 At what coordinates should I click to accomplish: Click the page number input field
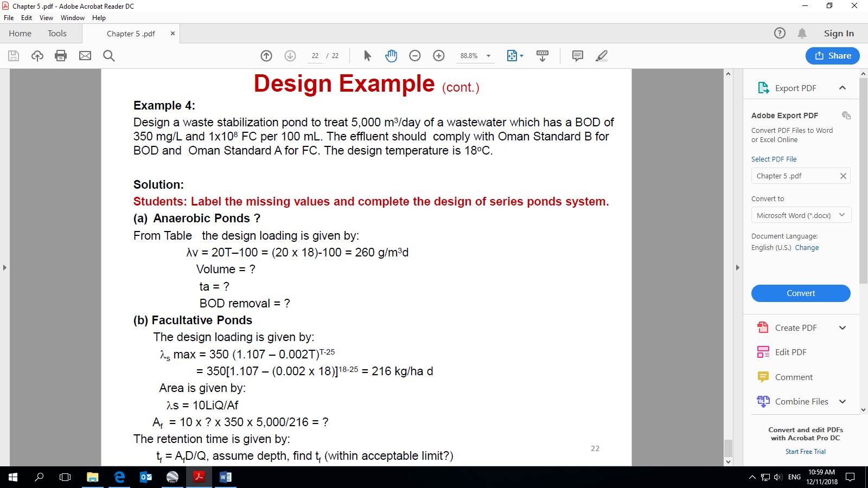pyautogui.click(x=315, y=56)
